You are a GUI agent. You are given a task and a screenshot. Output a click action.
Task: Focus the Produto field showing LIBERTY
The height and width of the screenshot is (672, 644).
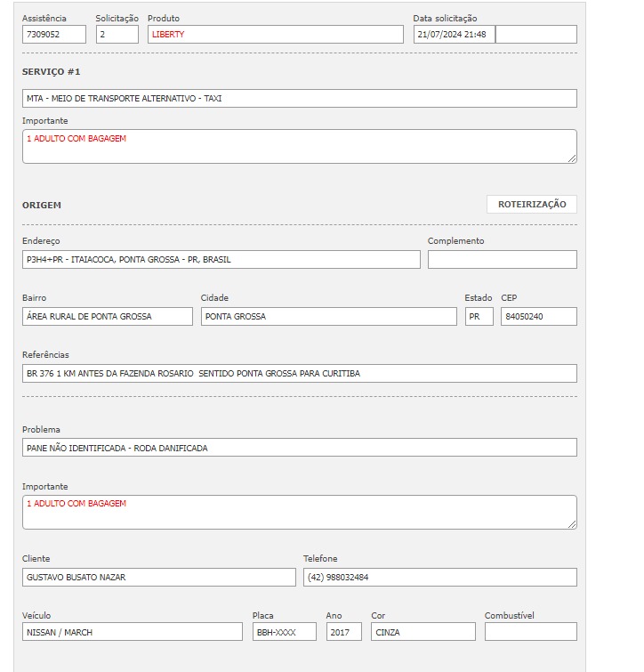coord(275,35)
